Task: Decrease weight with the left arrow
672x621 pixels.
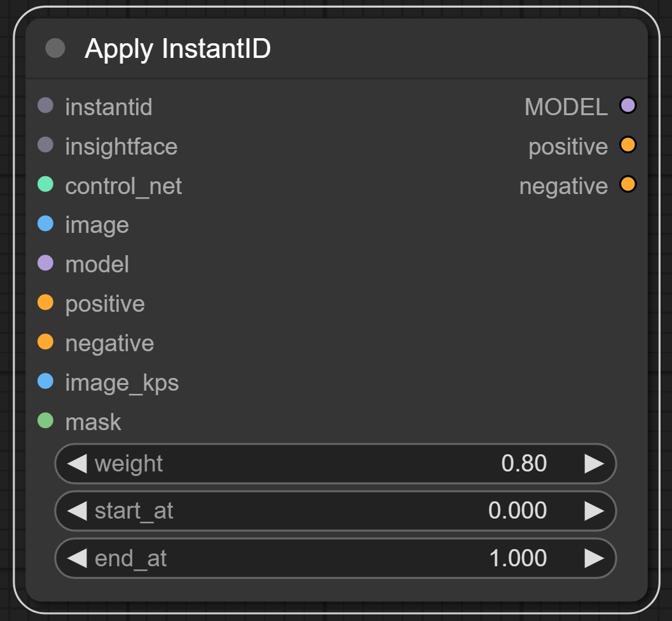Action: coord(77,464)
